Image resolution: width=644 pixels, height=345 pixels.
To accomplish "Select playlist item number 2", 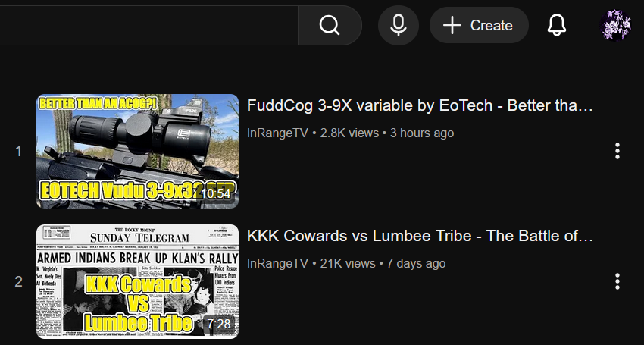I will click(18, 281).
